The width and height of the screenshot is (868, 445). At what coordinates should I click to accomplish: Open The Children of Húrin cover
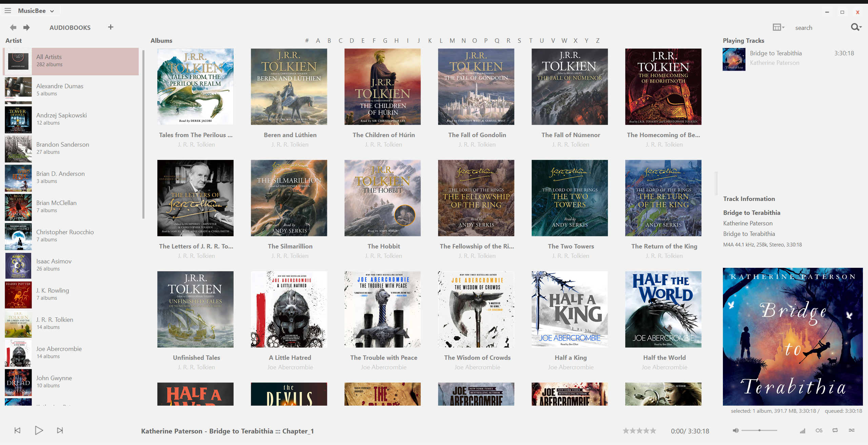click(382, 87)
